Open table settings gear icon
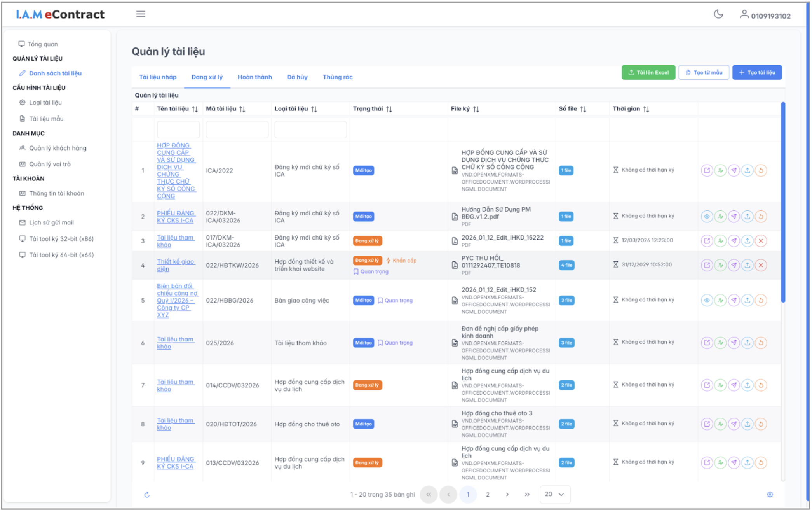 (770, 495)
